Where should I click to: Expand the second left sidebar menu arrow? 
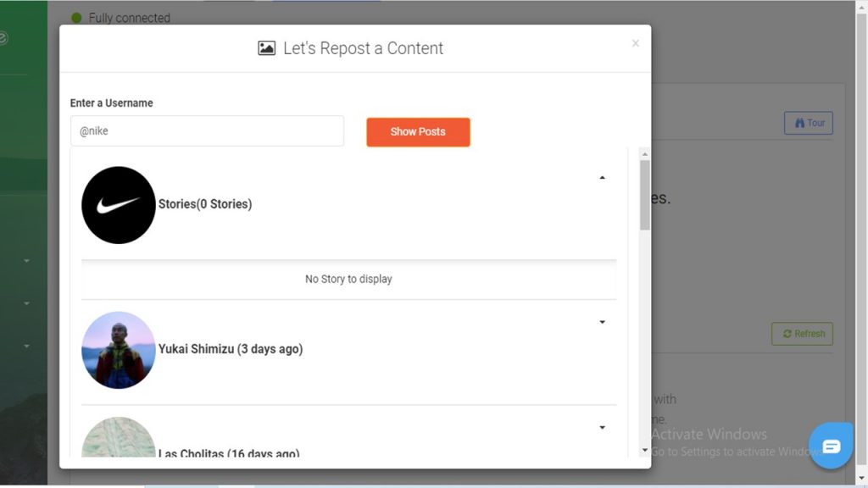point(26,303)
